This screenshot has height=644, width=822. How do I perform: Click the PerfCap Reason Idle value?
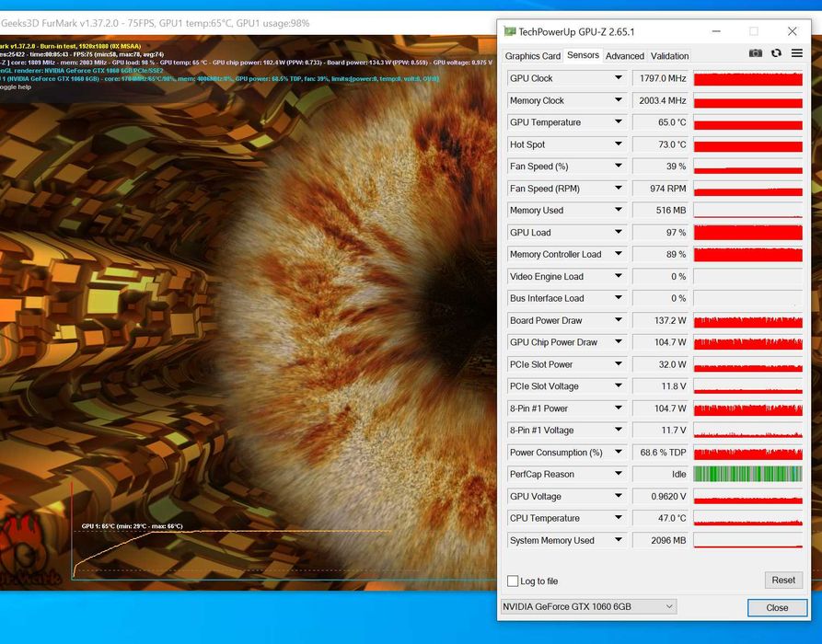point(661,474)
